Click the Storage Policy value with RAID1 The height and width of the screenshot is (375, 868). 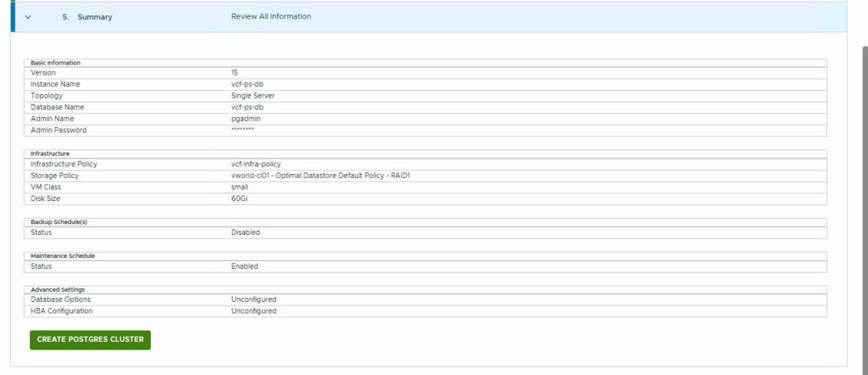point(320,176)
